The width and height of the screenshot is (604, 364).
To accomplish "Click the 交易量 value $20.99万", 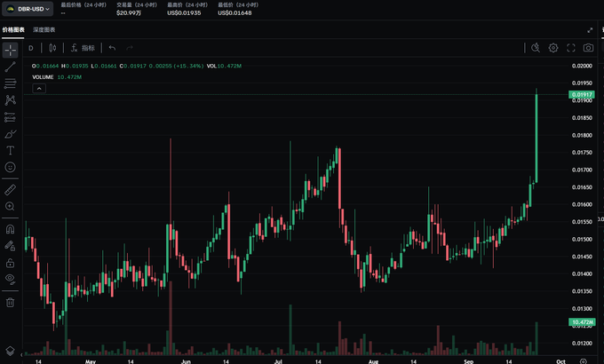I will coord(129,13).
